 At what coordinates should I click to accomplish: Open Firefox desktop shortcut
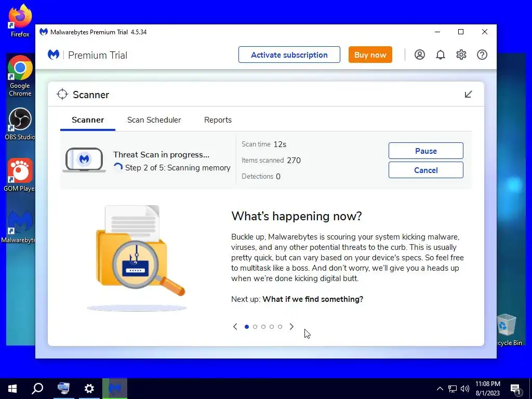[20, 20]
